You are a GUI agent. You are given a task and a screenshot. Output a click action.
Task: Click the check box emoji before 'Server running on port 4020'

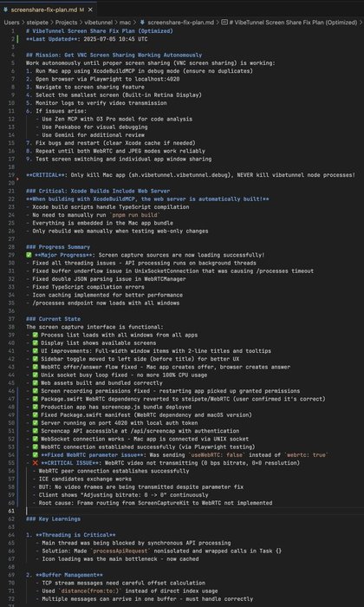point(35,423)
